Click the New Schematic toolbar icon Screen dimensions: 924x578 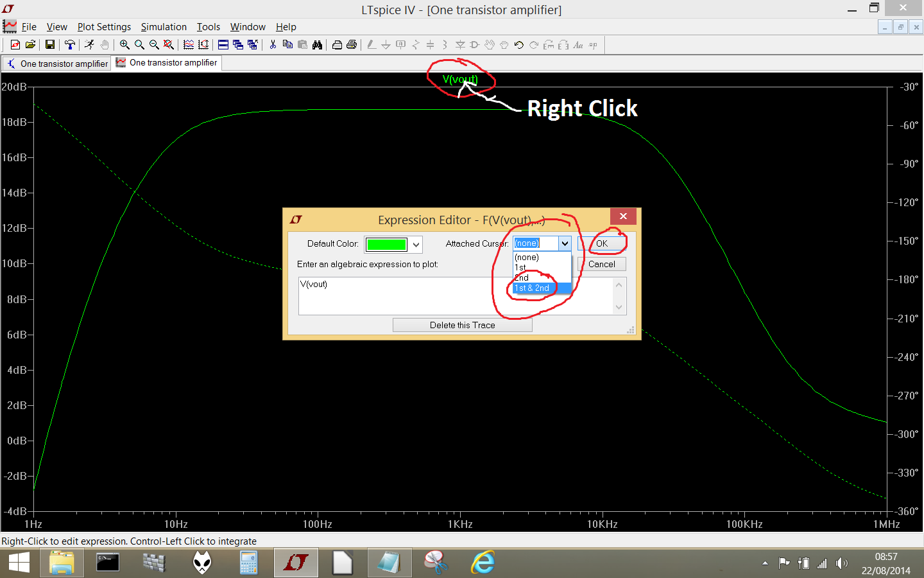(x=15, y=45)
